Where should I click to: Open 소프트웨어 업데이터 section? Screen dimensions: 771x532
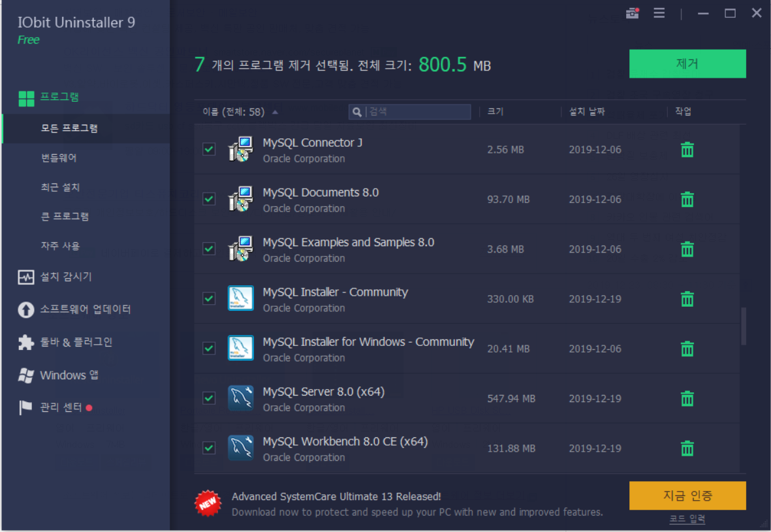point(85,309)
